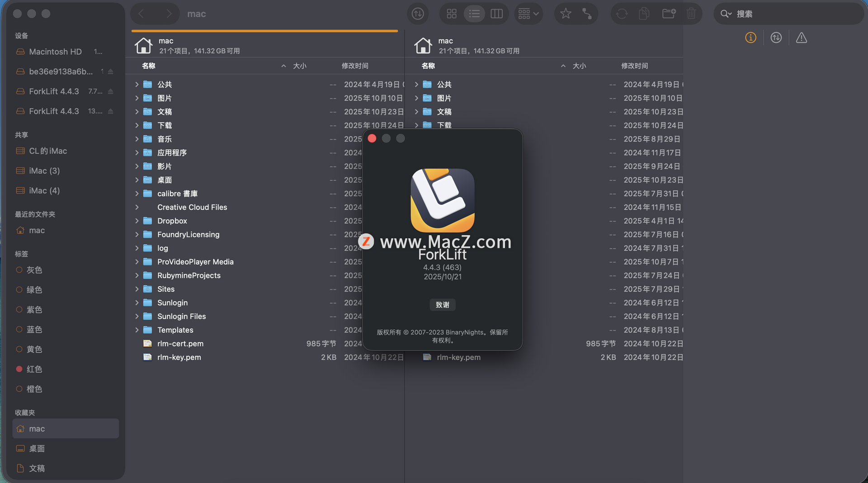This screenshot has height=483, width=868.
Task: Expand the Templates folder in left pane
Action: pos(137,330)
